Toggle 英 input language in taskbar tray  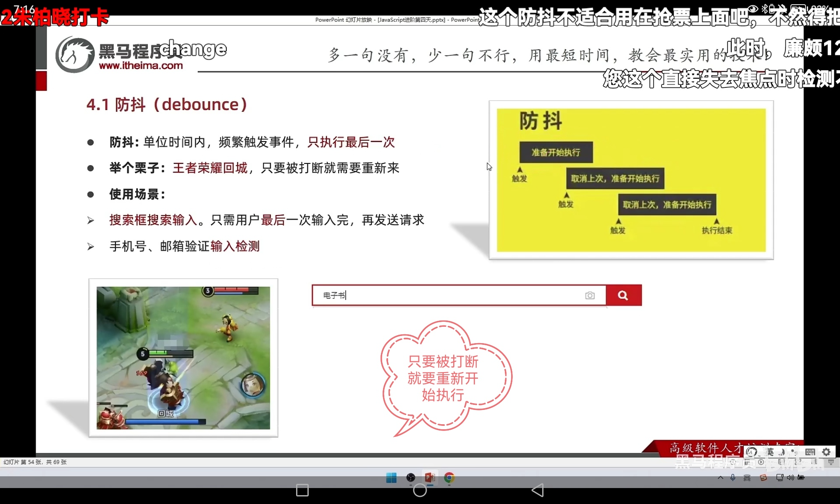[x=747, y=478]
